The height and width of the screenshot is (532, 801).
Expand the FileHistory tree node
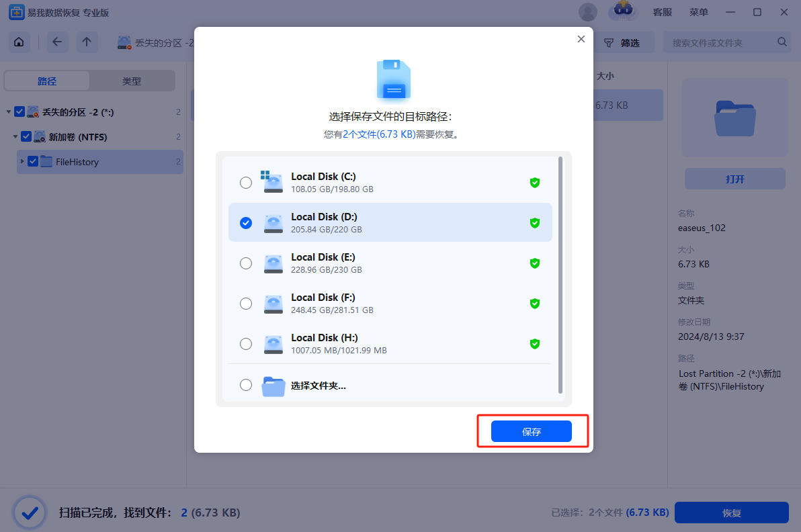(22, 161)
